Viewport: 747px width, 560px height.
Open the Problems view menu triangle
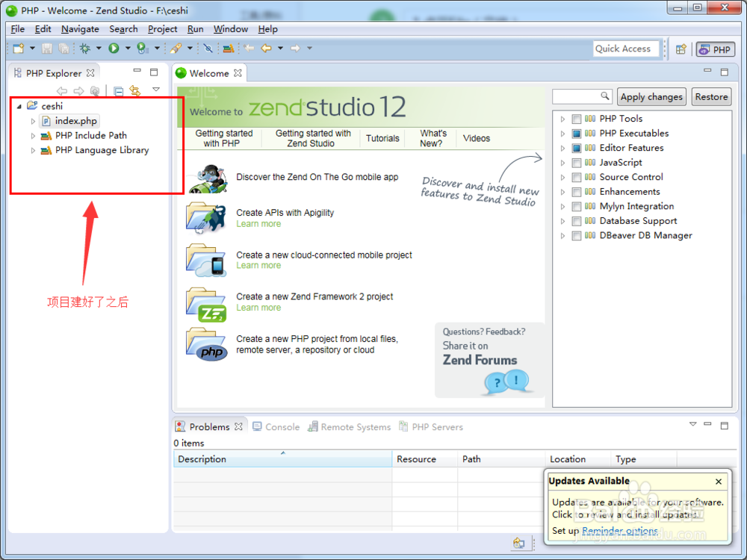(x=692, y=424)
